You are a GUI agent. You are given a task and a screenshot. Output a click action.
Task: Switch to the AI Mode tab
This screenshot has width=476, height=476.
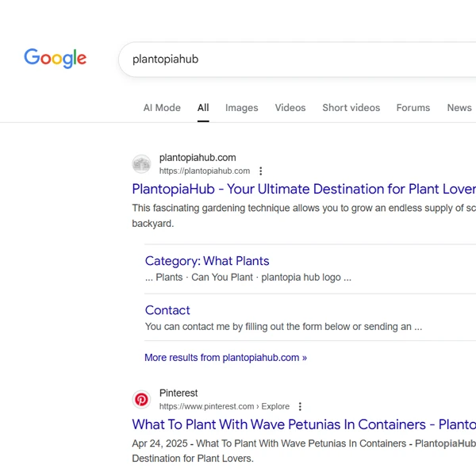click(x=162, y=108)
